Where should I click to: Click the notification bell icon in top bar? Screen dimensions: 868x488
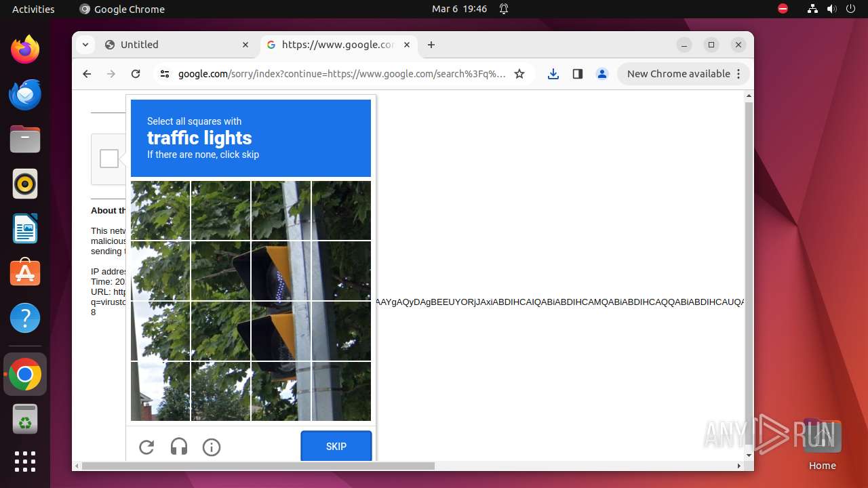[x=504, y=9]
